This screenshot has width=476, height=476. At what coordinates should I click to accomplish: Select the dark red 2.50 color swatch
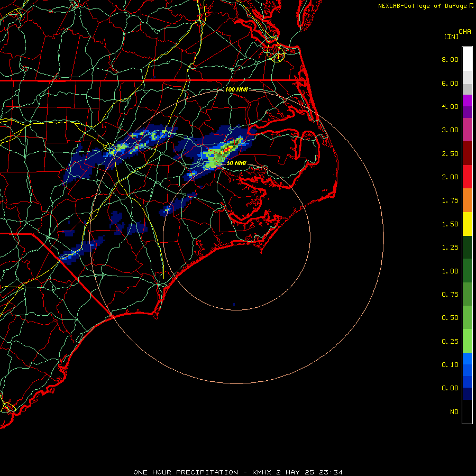coord(467,153)
